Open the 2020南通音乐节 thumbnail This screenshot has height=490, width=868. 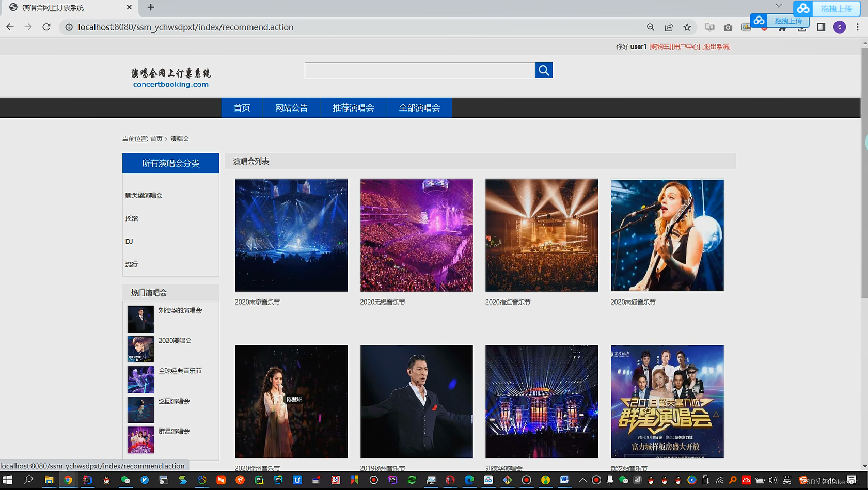(667, 235)
